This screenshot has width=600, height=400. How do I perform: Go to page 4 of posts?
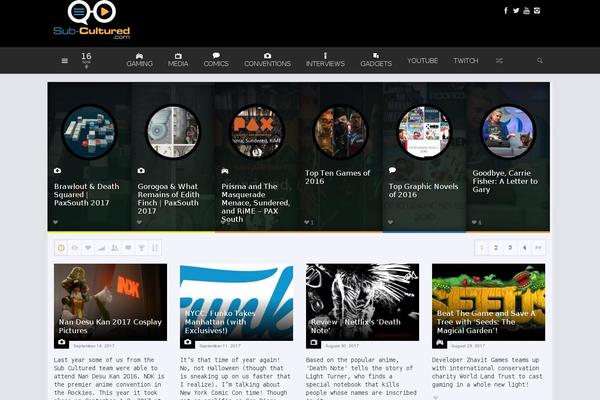[x=524, y=248]
